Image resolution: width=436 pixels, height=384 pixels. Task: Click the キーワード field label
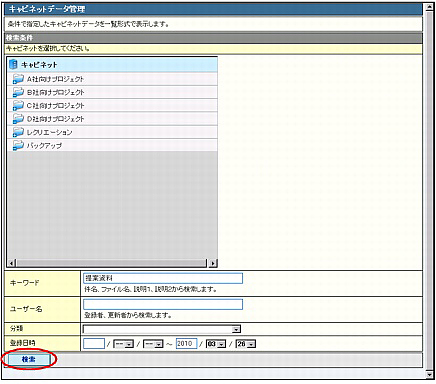[25, 283]
